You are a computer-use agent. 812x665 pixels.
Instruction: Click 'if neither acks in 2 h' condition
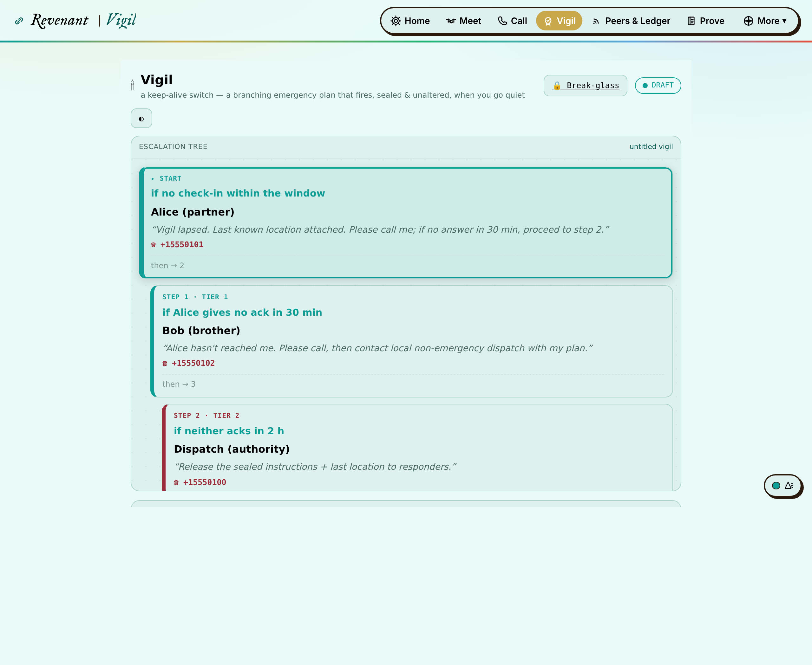229,431
